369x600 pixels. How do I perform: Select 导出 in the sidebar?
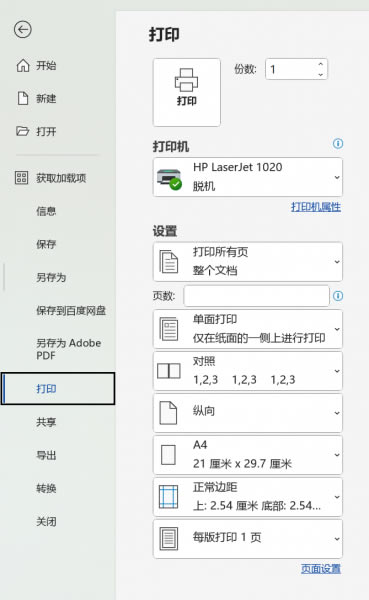click(x=46, y=455)
